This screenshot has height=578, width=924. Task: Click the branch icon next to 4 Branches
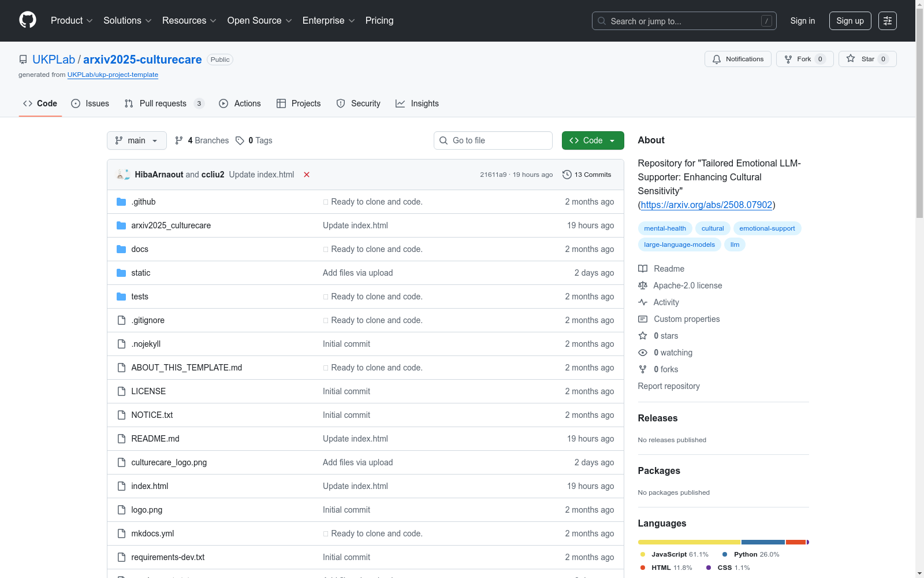(x=179, y=140)
